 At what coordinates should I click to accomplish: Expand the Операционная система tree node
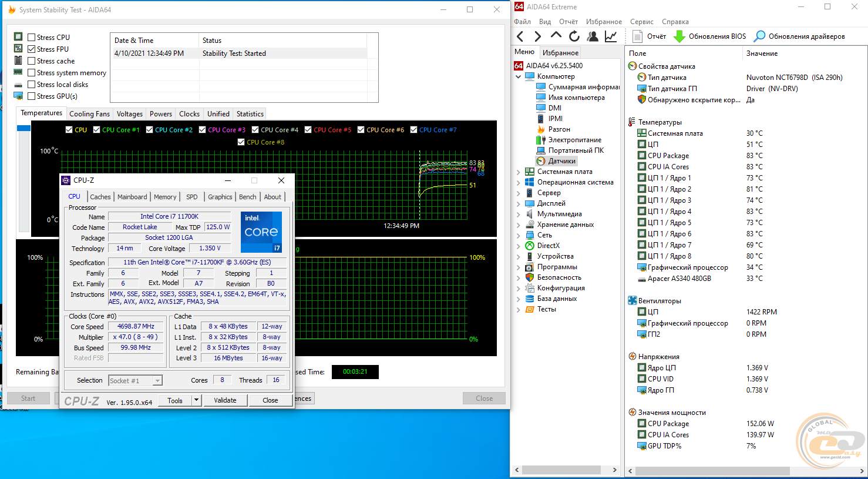[518, 183]
